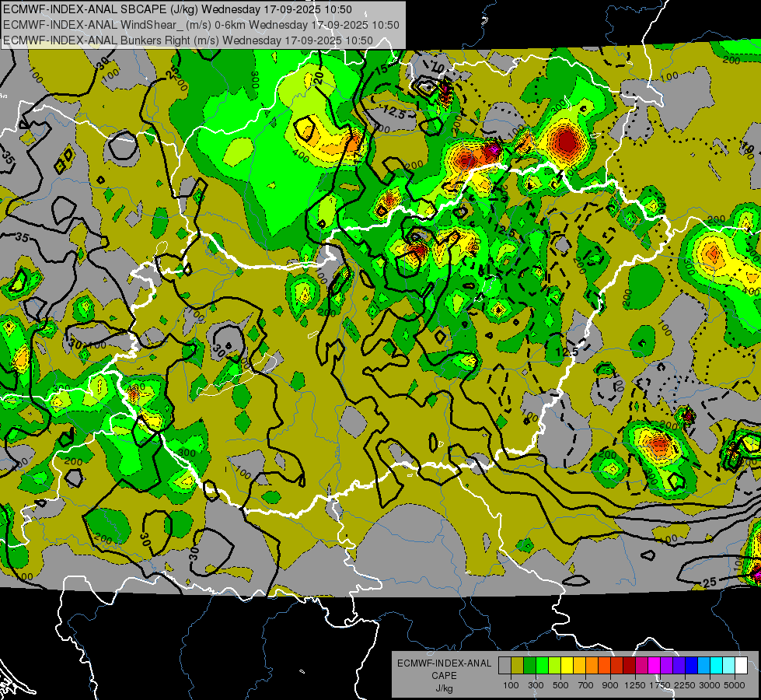The image size is (761, 700).
Task: Click the Bunkers Right title line
Action: pos(188,40)
